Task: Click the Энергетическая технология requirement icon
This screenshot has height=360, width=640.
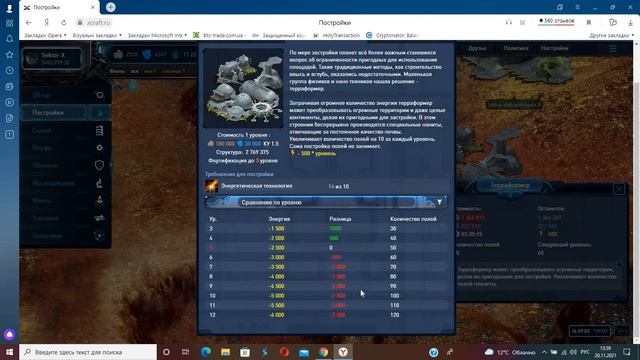Action: click(211, 186)
